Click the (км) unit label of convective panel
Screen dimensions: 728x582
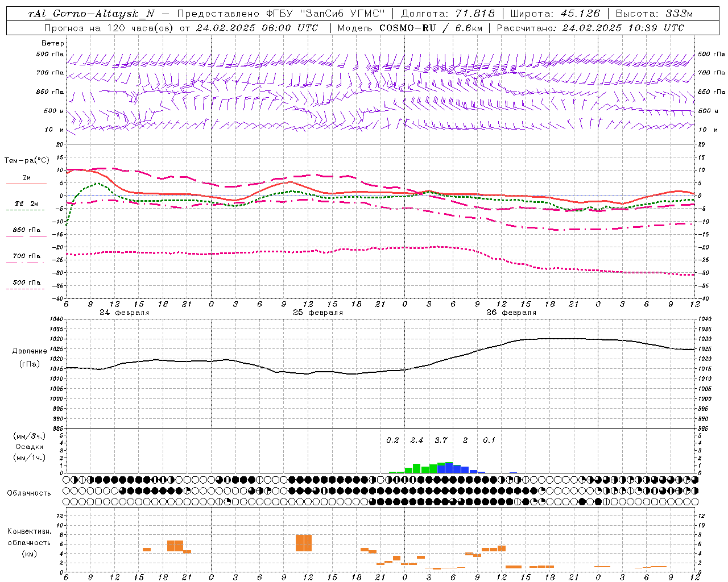pos(30,554)
